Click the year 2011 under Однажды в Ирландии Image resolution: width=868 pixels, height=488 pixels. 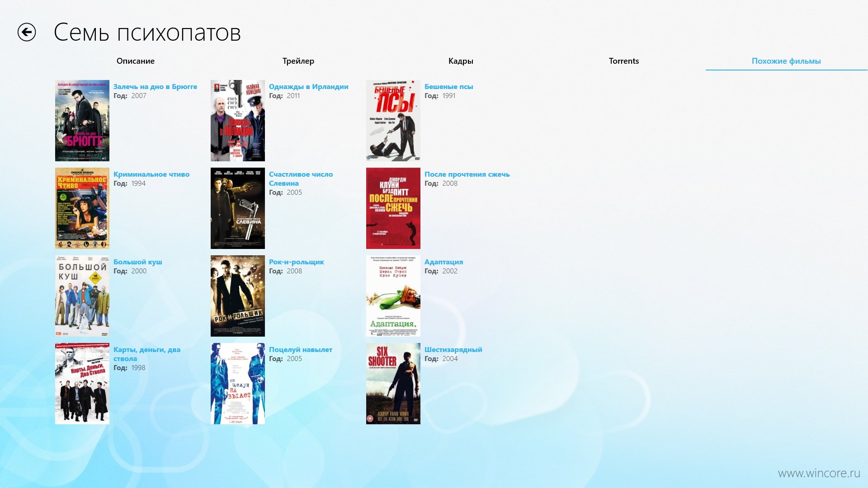(x=293, y=96)
